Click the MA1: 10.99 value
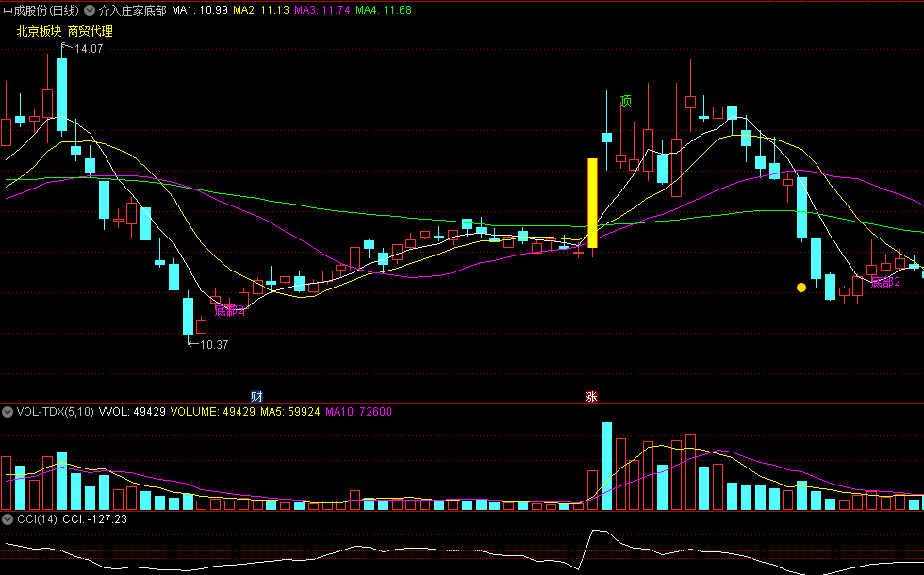 pyautogui.click(x=200, y=10)
